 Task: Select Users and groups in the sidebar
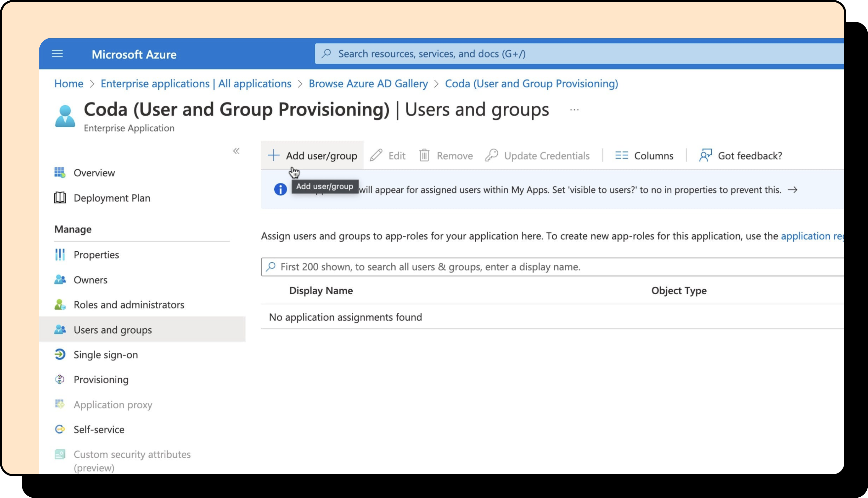coord(142,330)
